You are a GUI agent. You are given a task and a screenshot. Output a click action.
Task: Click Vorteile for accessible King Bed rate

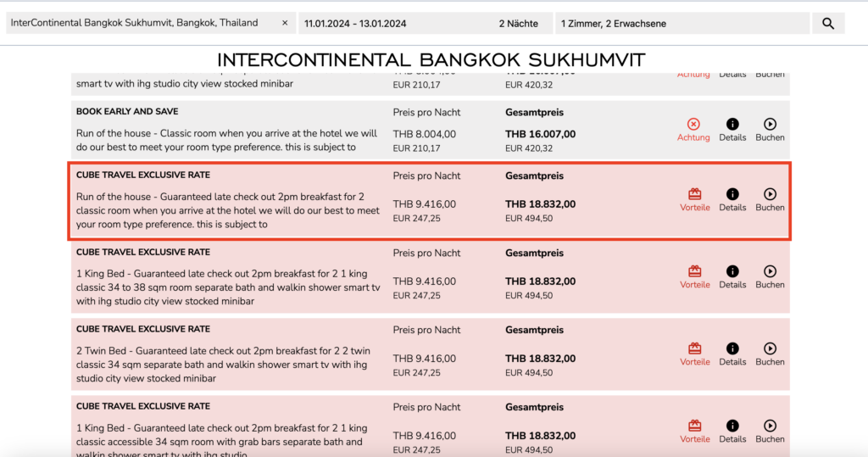695,426
